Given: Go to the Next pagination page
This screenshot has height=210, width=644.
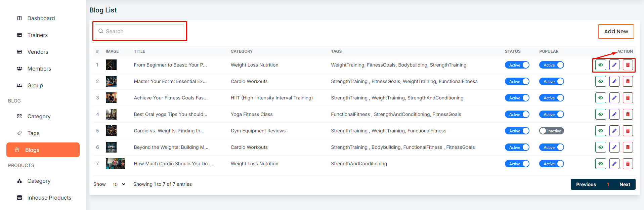Looking at the screenshot, I should pyautogui.click(x=625, y=184).
